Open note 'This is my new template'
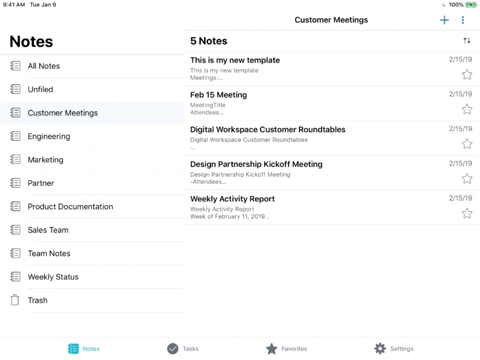The image size is (480, 360). click(235, 60)
